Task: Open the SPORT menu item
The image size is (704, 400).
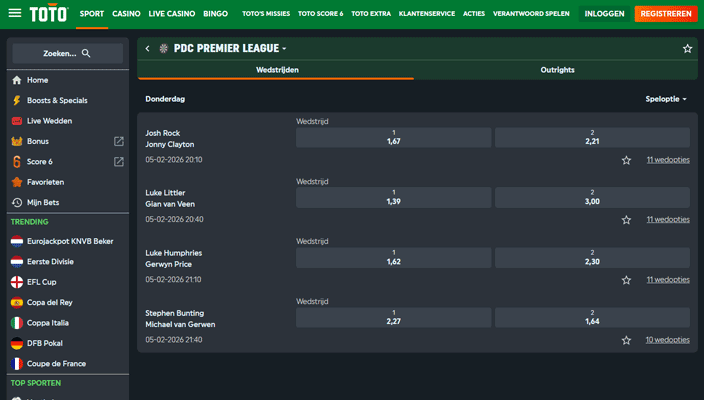Action: [x=92, y=14]
